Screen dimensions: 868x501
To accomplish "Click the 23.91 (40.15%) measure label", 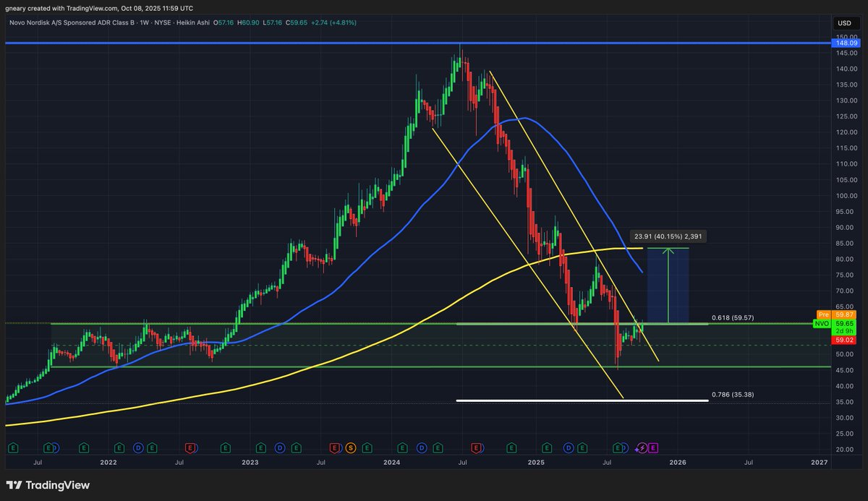I will point(668,236).
